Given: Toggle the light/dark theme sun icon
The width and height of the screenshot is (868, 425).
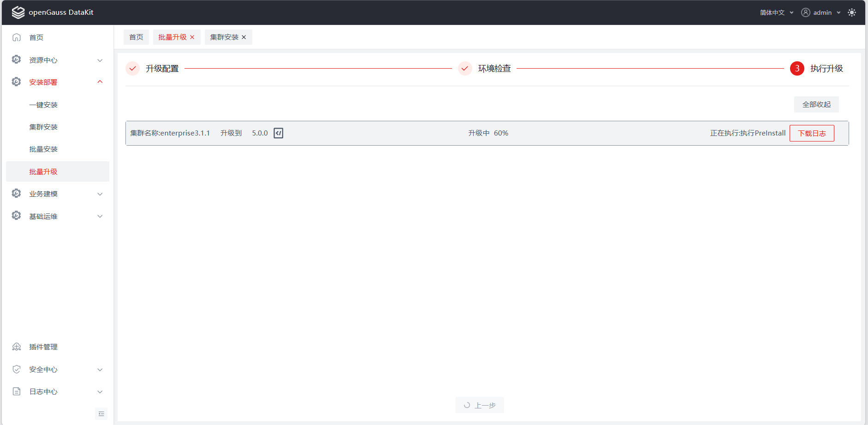Looking at the screenshot, I should [x=852, y=12].
